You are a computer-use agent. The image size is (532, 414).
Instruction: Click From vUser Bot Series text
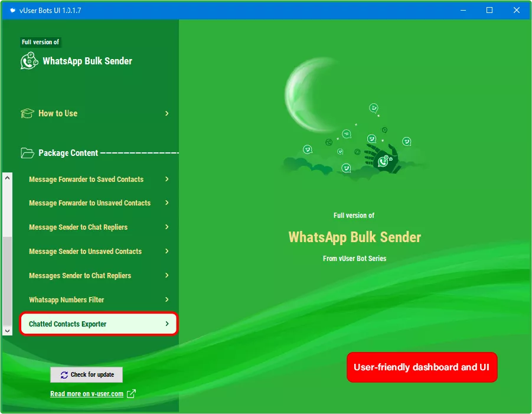coord(354,259)
